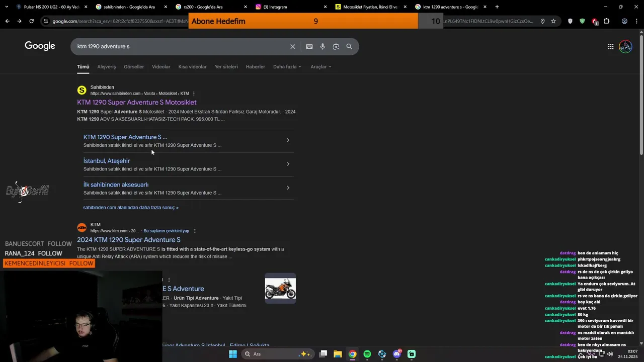Open the Extensions puzzle menu
The height and width of the screenshot is (362, 644).
tap(607, 21)
